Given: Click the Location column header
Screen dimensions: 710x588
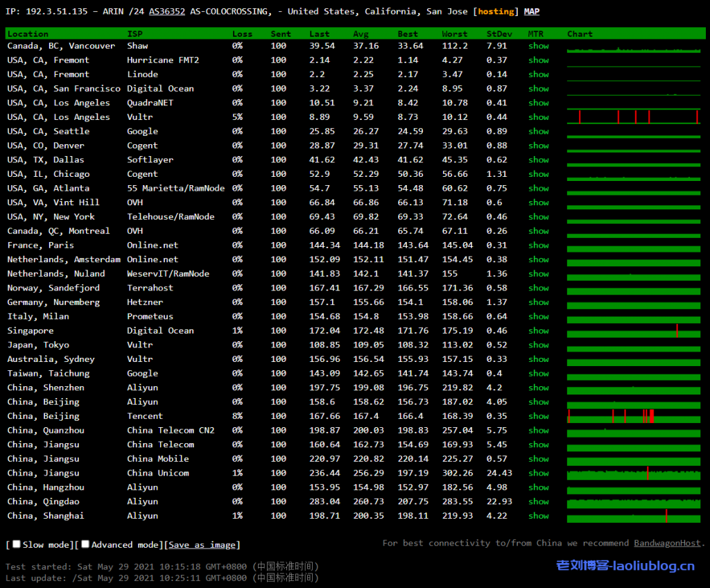Looking at the screenshot, I should [x=28, y=33].
